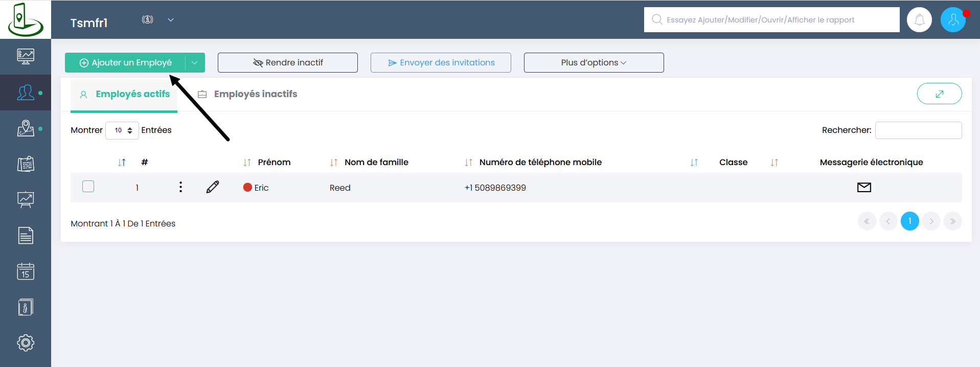Viewport: 980px width, 367px height.
Task: Click the notification bell icon
Action: click(x=919, y=20)
